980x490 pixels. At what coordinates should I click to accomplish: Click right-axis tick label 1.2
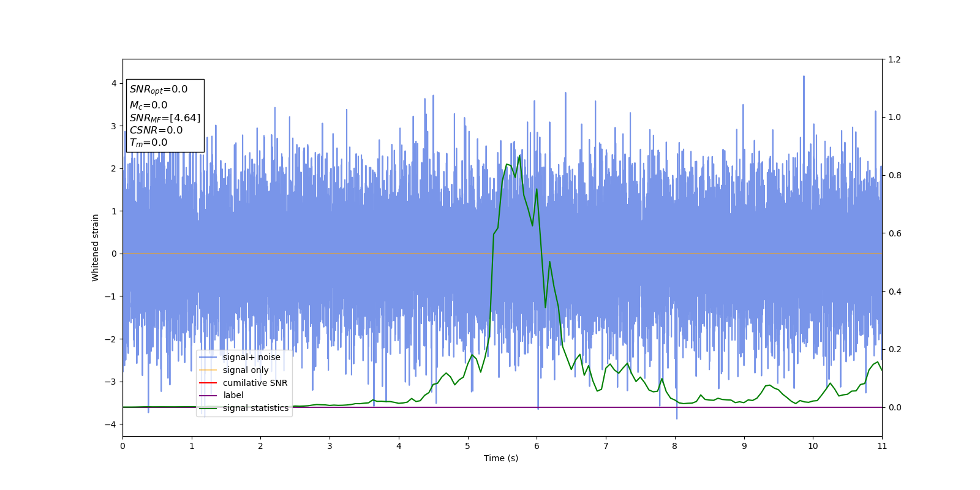(894, 59)
